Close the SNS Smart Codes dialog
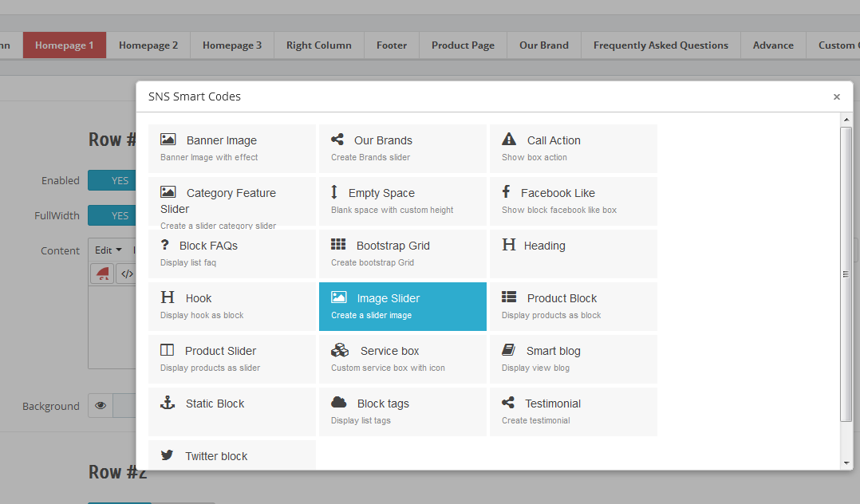 [836, 97]
